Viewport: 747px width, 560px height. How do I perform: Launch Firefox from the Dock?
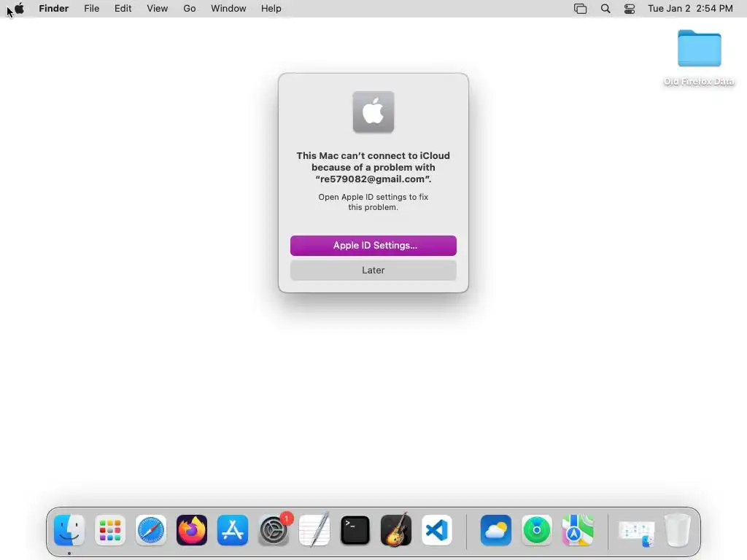(x=192, y=530)
